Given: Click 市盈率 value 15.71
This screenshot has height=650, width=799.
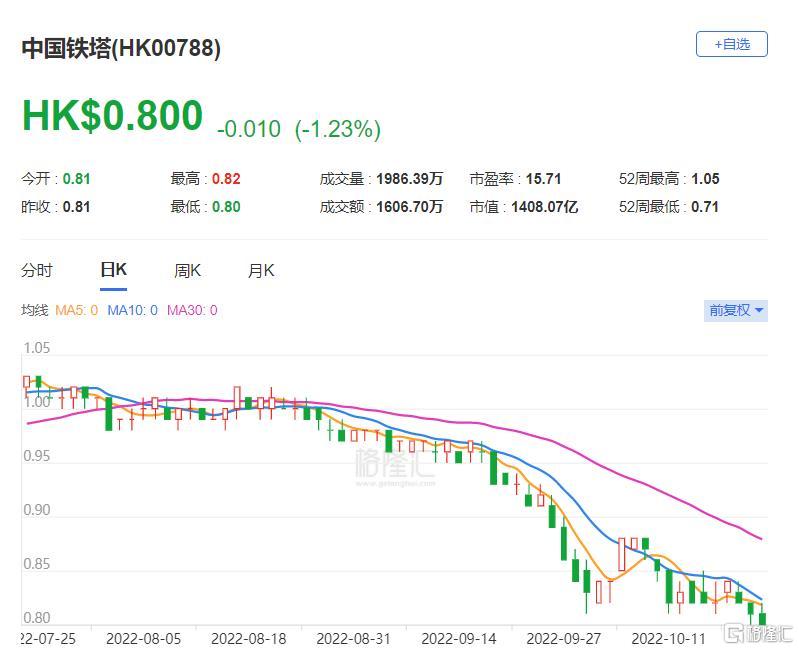Looking at the screenshot, I should pos(543,179).
